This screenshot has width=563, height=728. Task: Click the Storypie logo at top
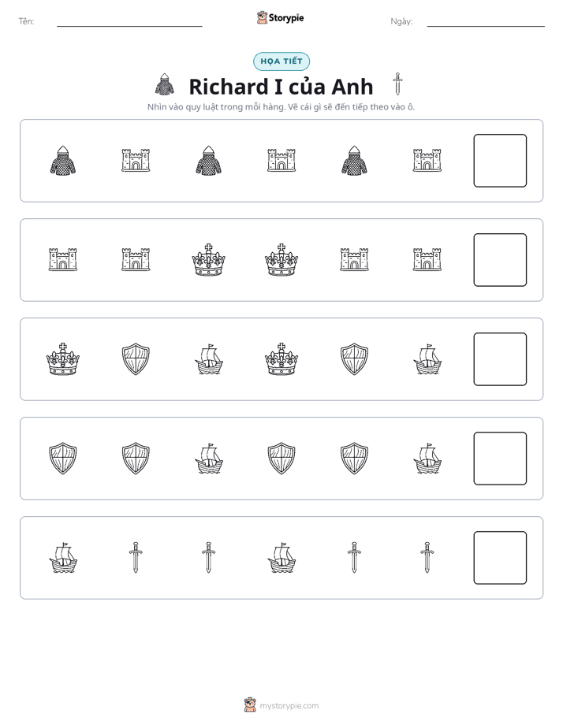pyautogui.click(x=280, y=17)
